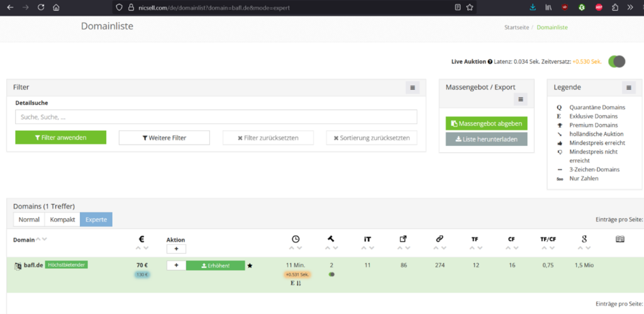This screenshot has height=314, width=644.
Task: Open the Startseite breadcrumb link
Action: click(516, 28)
